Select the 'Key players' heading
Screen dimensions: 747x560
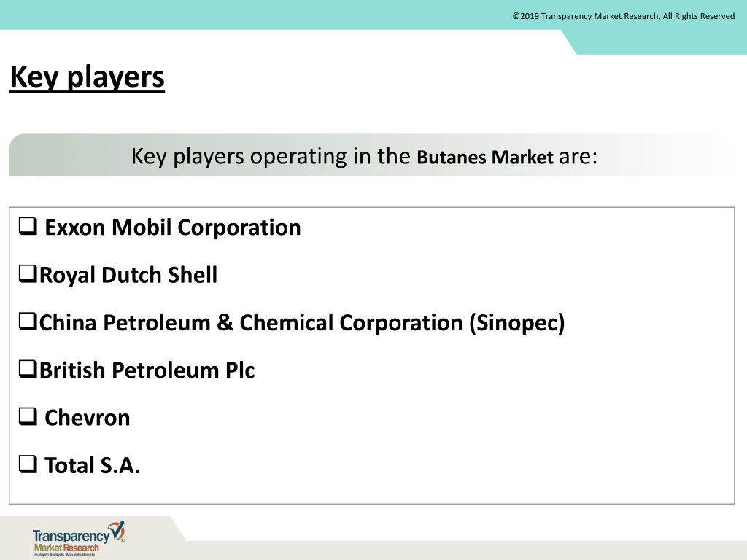coord(88,77)
